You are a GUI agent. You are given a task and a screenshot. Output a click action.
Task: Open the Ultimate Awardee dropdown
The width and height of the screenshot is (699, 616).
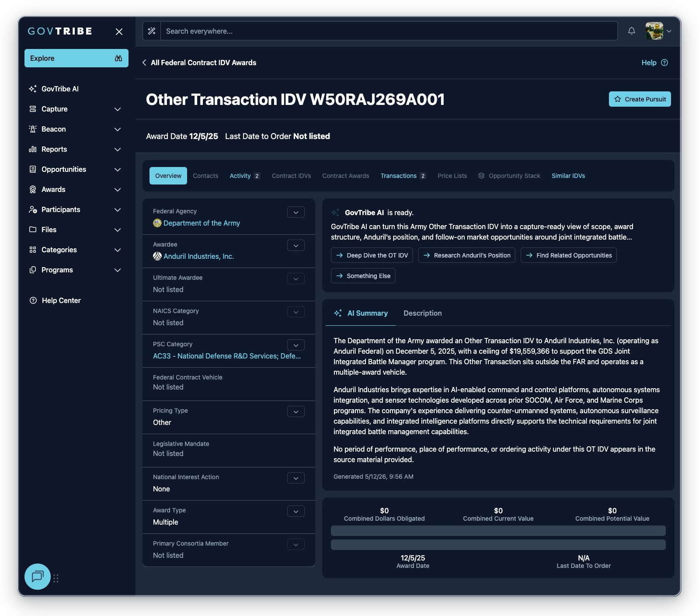[x=296, y=278]
